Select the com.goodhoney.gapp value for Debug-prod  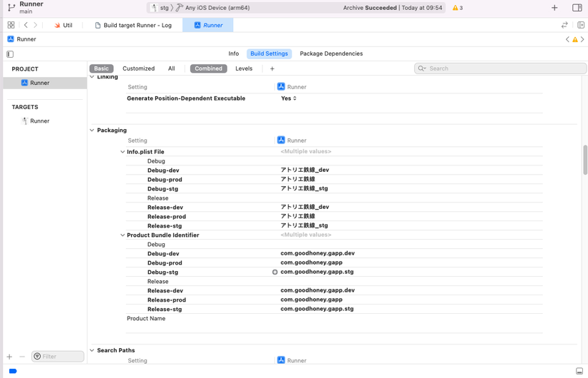pos(311,262)
